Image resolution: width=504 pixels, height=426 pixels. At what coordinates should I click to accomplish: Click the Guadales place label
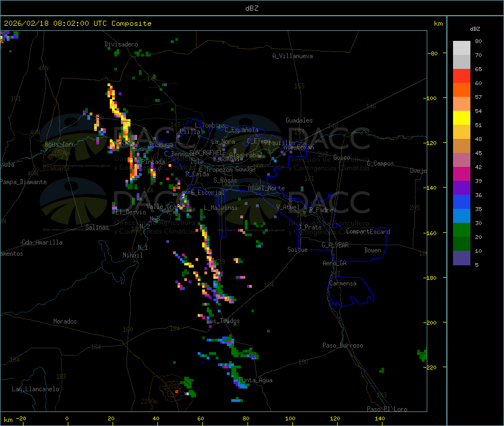299,120
